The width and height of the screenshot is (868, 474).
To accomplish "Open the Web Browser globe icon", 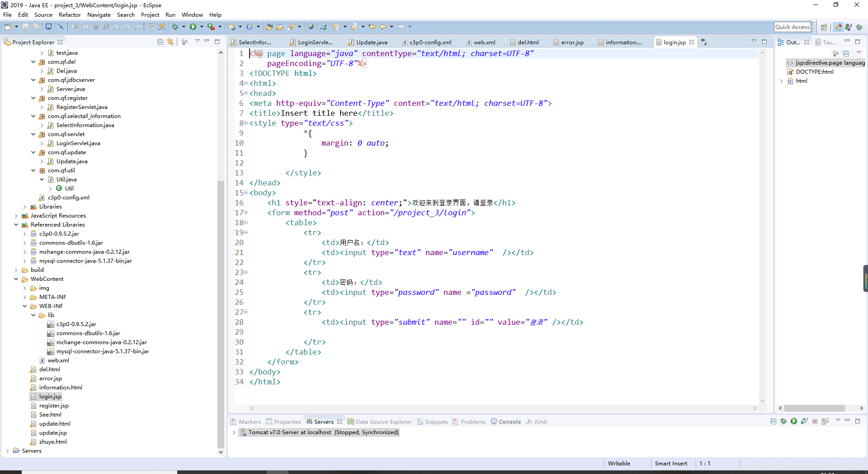I will point(311,27).
